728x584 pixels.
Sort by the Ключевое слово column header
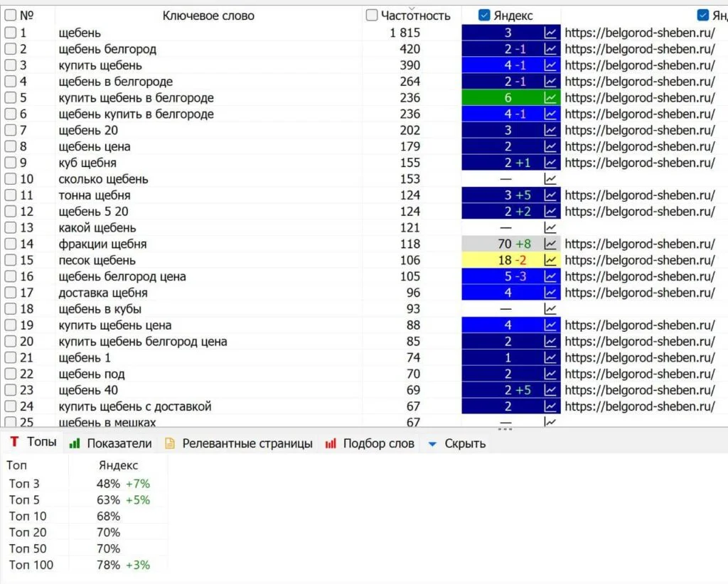(x=208, y=16)
